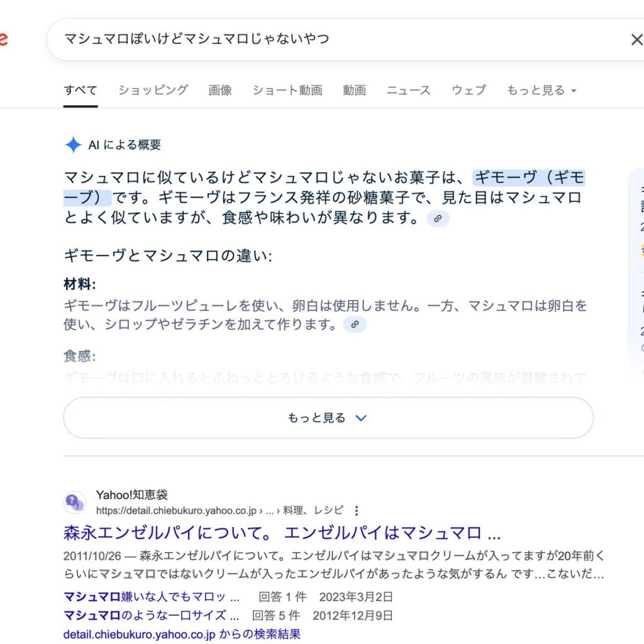The image size is (644, 644).
Task: Open the 森永エンゼルパイについて result title
Action: click(282, 533)
